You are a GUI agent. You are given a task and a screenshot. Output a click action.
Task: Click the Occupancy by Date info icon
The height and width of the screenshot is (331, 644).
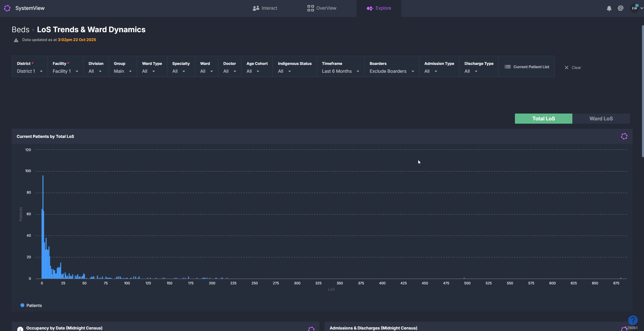click(x=20, y=329)
